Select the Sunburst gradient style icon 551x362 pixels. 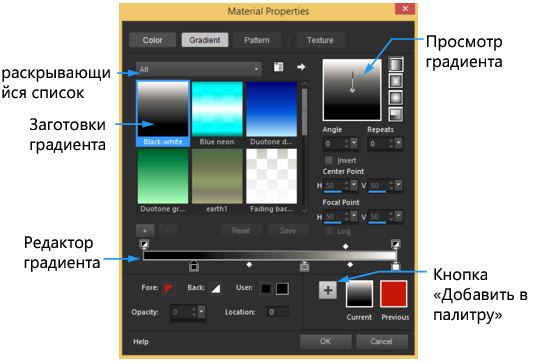(396, 97)
